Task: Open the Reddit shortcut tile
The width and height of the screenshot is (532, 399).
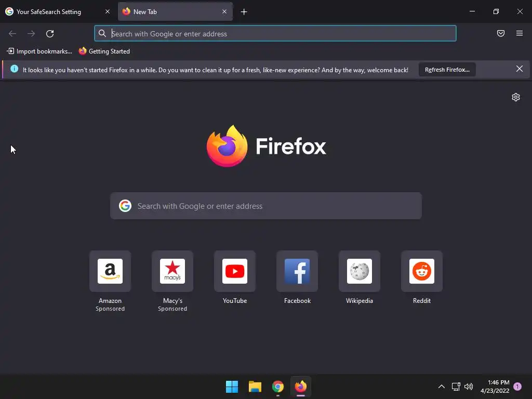Action: [422, 271]
